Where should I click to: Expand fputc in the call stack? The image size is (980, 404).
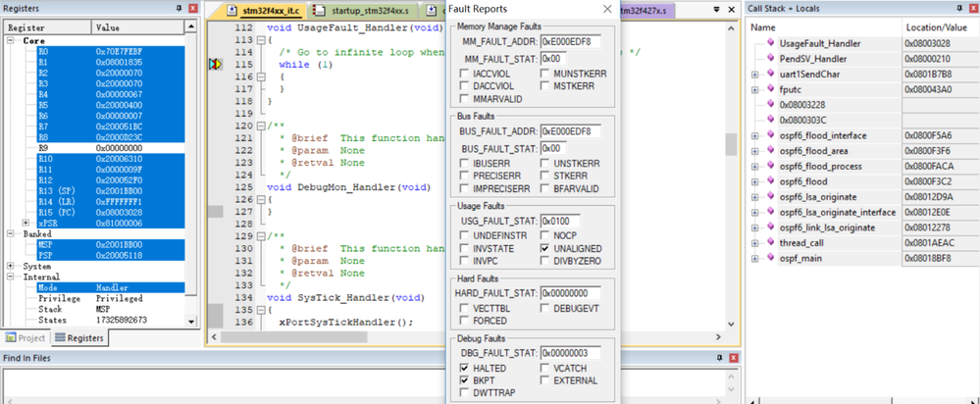pos(755,89)
